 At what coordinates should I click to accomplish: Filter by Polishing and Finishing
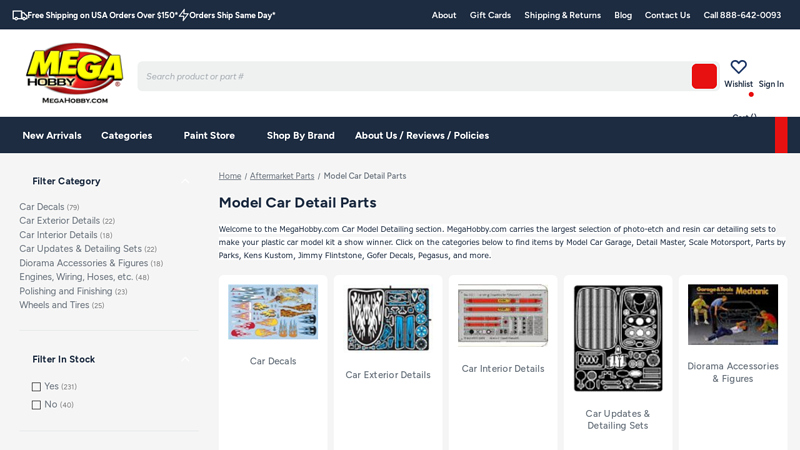coord(73,291)
